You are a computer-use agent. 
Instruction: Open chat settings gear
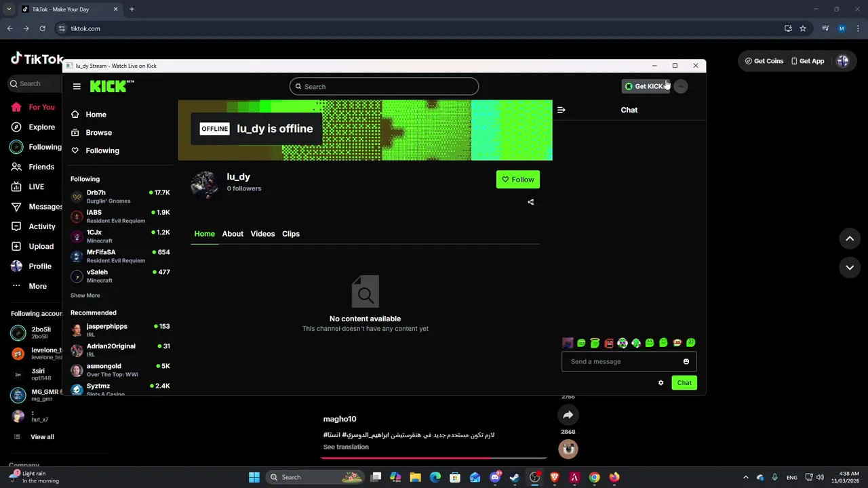[x=661, y=383]
